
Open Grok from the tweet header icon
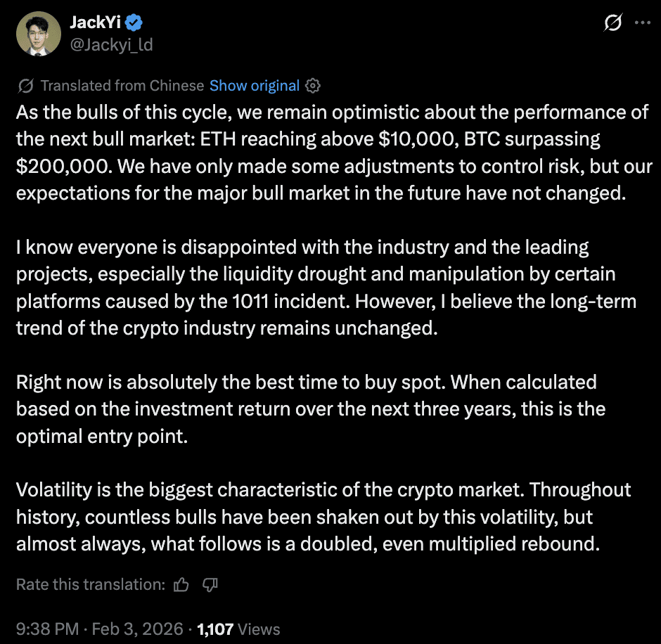[x=612, y=23]
